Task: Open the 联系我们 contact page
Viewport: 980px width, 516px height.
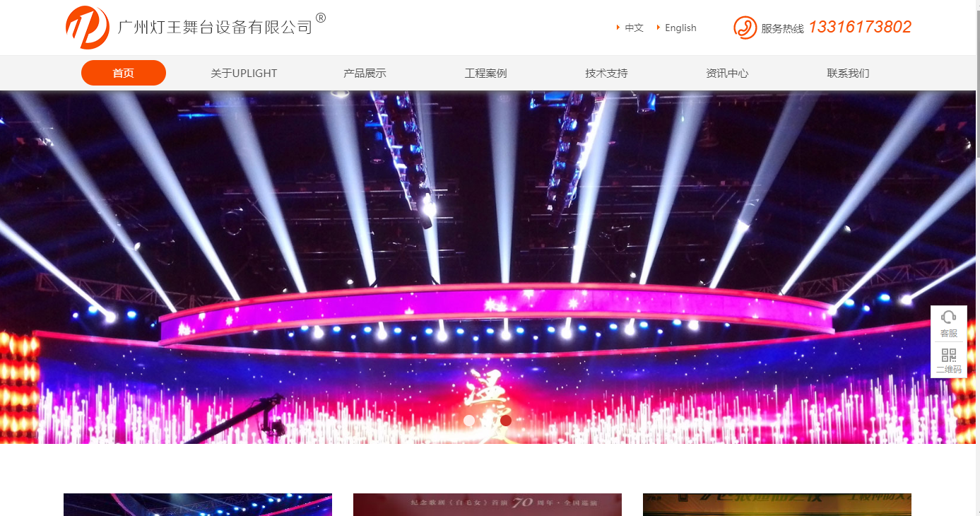Action: [x=848, y=73]
